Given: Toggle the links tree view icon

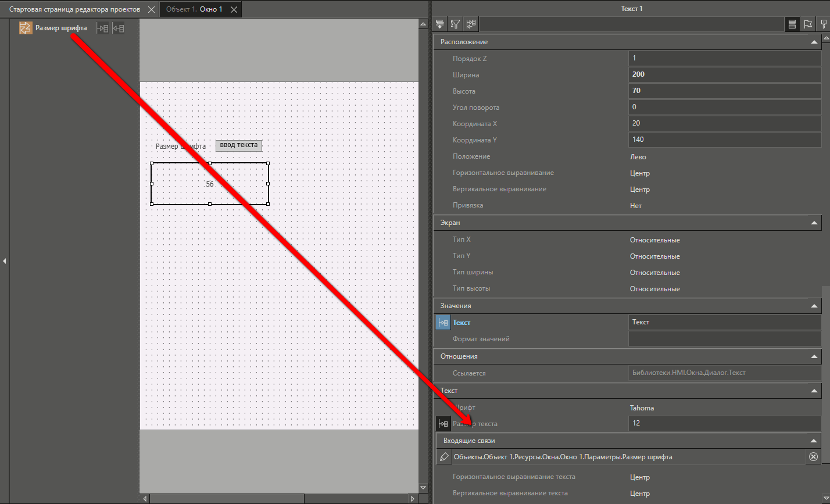Looking at the screenshot, I should coord(471,24).
